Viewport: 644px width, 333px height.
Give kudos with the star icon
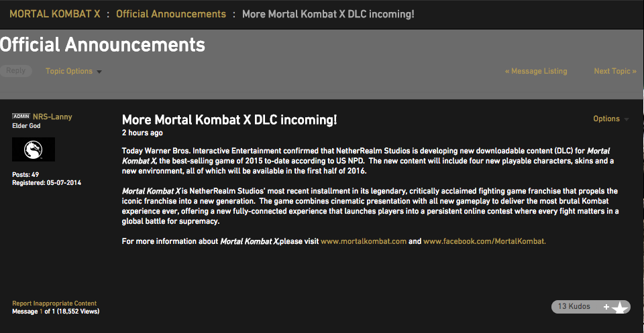click(620, 308)
